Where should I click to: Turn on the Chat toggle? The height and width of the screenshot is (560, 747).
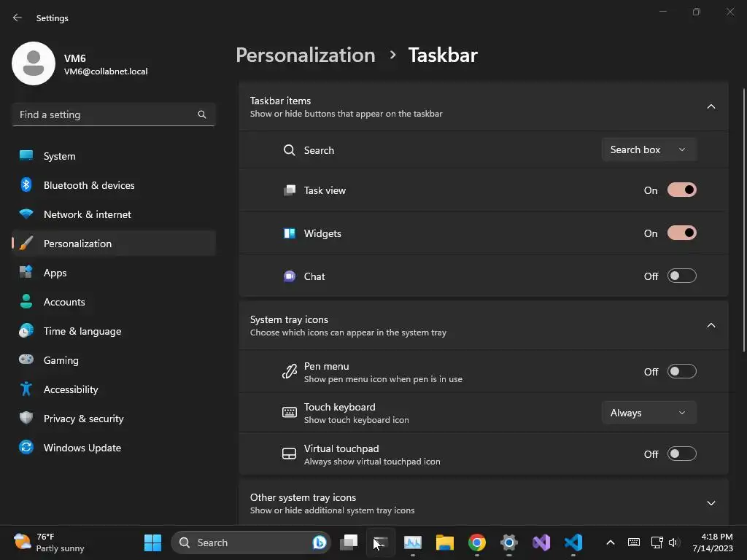(682, 276)
